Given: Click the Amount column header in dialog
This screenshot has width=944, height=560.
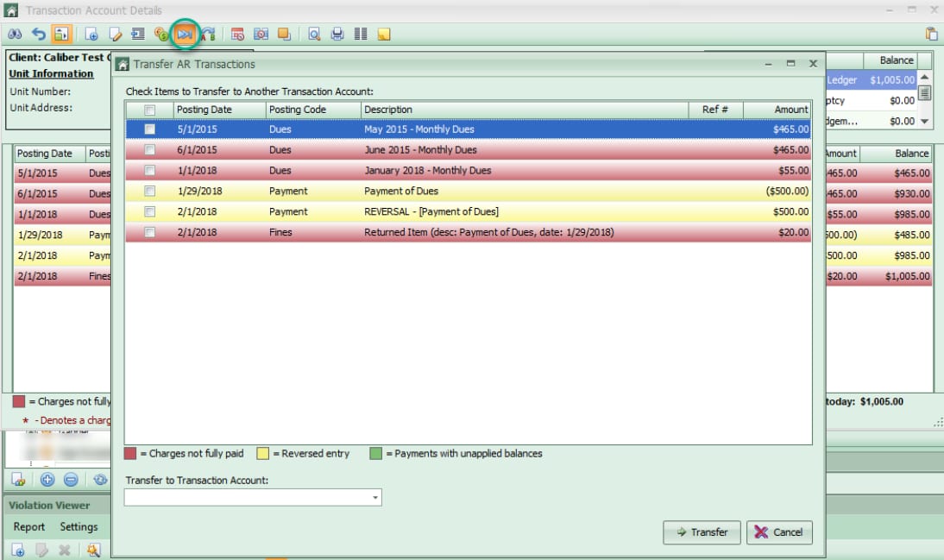Looking at the screenshot, I should coord(777,110).
